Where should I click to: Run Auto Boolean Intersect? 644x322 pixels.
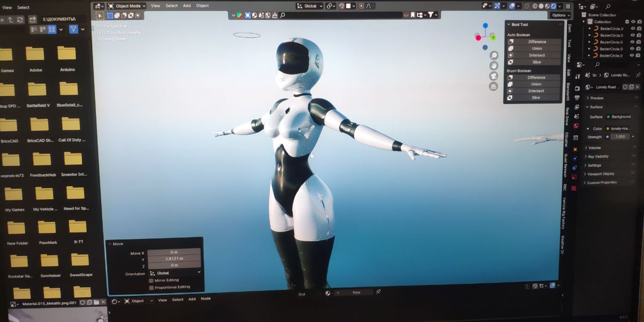coord(535,55)
